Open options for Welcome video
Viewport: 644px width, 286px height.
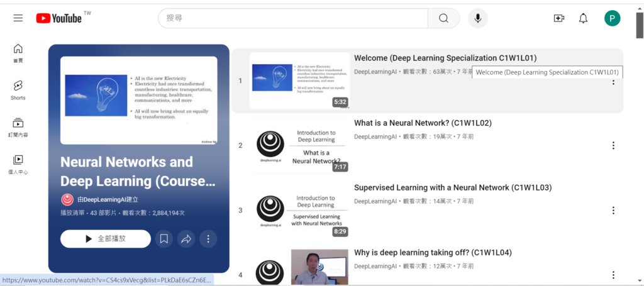tap(613, 81)
